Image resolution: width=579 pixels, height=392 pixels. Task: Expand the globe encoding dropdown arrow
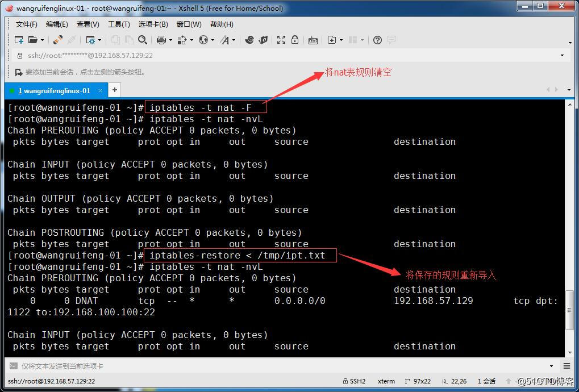pyautogui.click(x=213, y=40)
